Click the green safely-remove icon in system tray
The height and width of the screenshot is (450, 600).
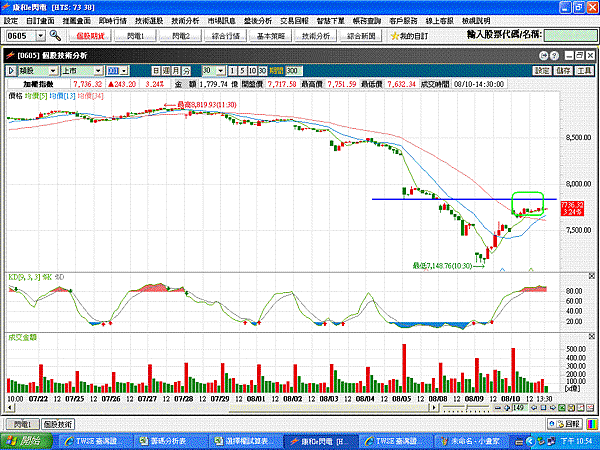tap(541, 441)
